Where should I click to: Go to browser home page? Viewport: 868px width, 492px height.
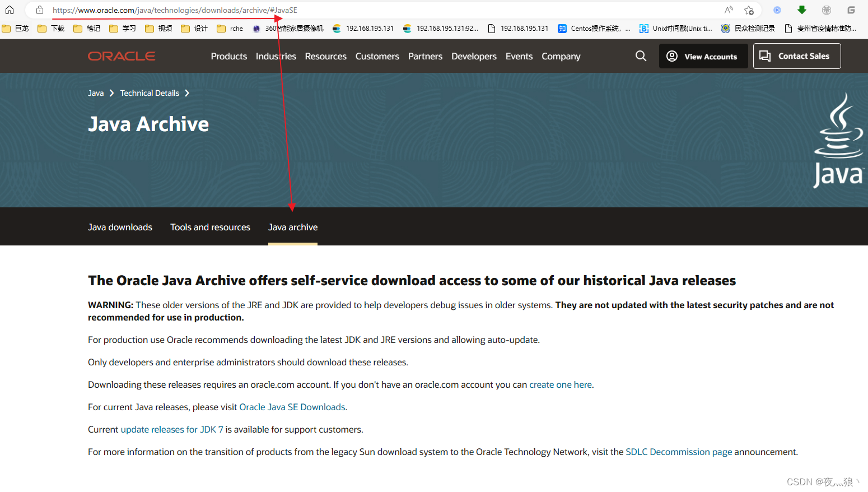[x=10, y=10]
